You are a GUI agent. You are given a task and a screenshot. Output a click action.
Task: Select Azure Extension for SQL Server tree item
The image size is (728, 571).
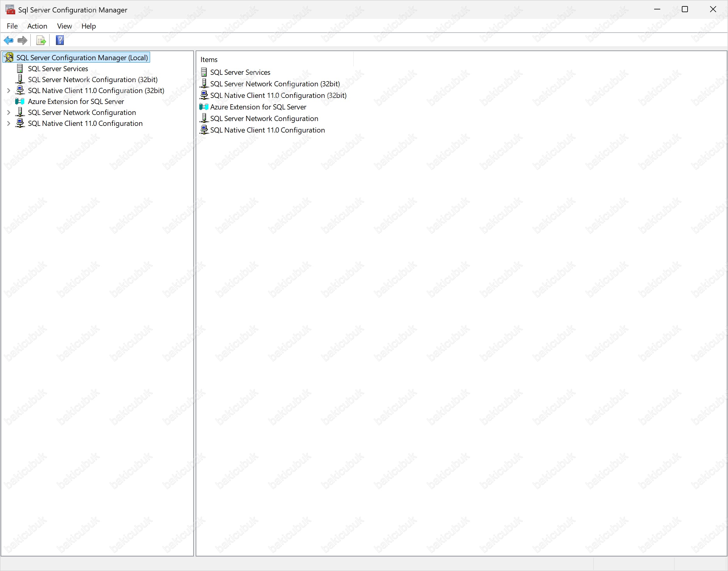point(76,102)
